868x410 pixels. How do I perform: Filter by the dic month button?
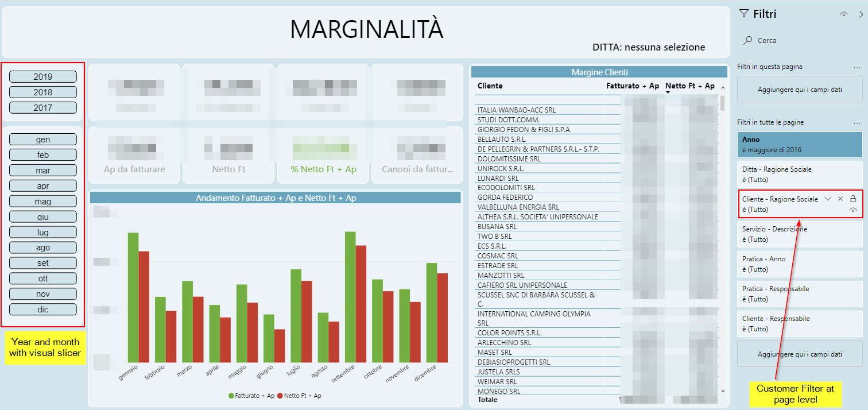point(43,309)
